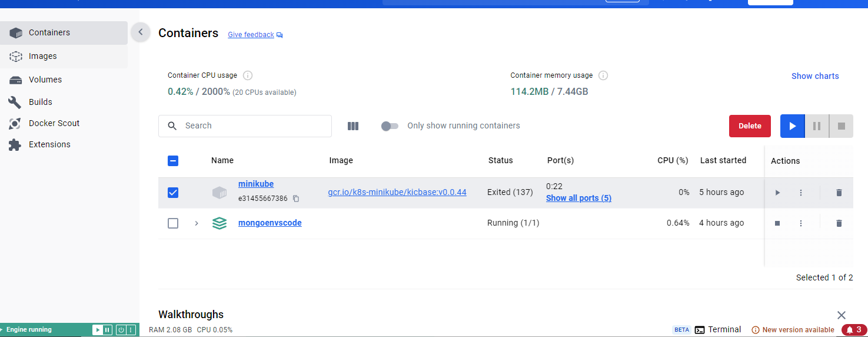Click the bulk pause button in the toolbar
The image size is (868, 337).
(817, 126)
